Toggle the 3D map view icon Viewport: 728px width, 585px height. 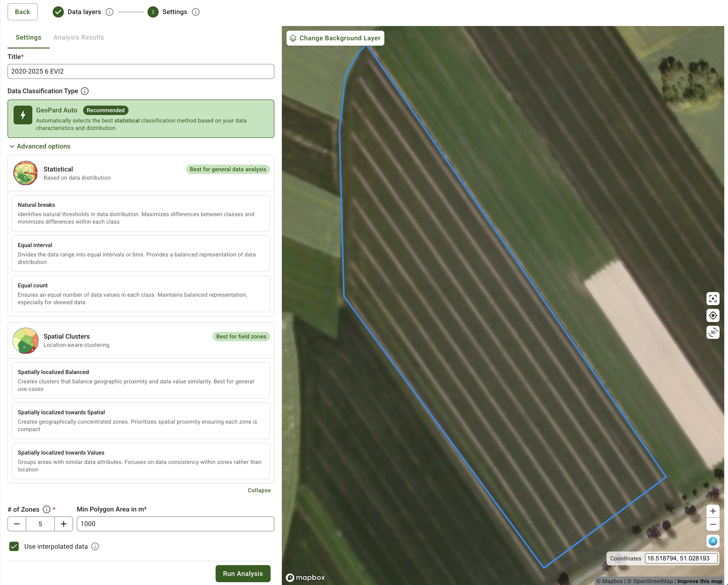coord(713,332)
